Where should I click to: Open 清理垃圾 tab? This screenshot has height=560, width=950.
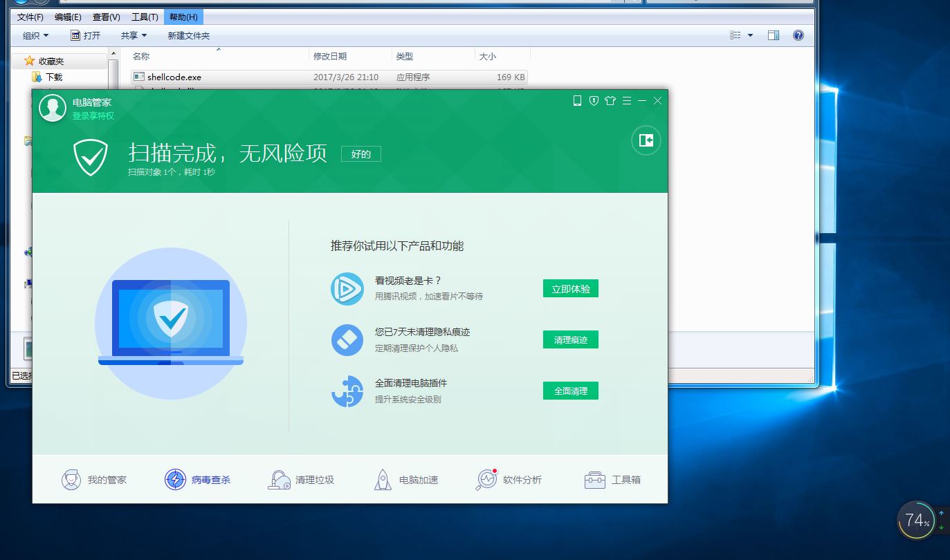point(301,480)
